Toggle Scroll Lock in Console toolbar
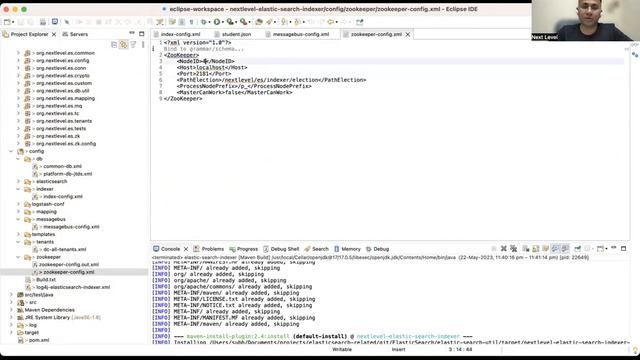 click(536, 249)
